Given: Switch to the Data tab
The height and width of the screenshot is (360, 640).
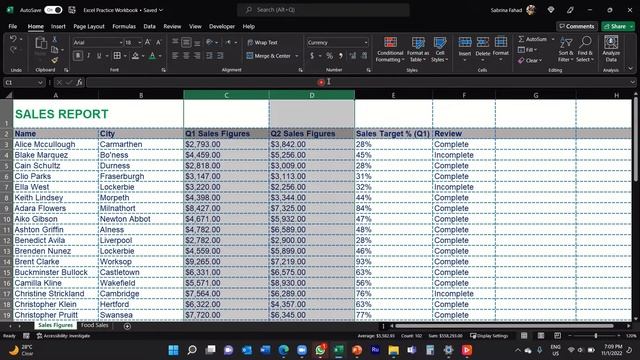Looking at the screenshot, I should pos(149,27).
